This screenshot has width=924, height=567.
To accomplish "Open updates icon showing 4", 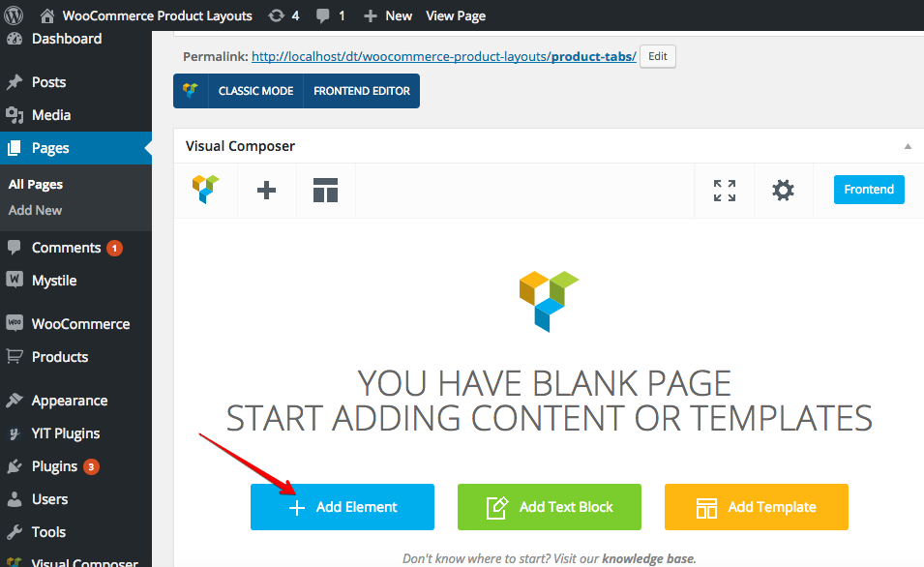I will (283, 15).
